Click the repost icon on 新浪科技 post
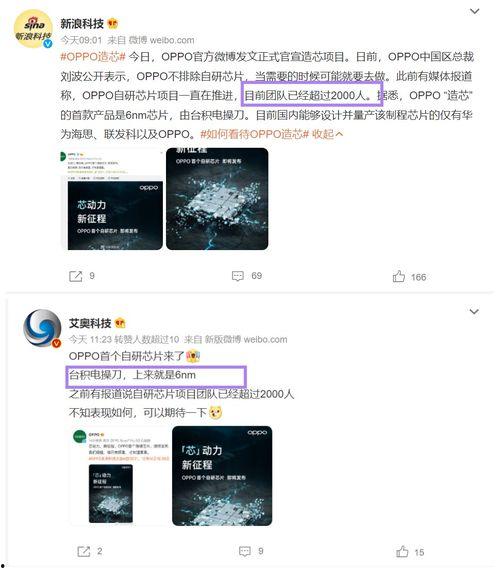Image resolution: width=499 pixels, height=572 pixels. coord(76,276)
